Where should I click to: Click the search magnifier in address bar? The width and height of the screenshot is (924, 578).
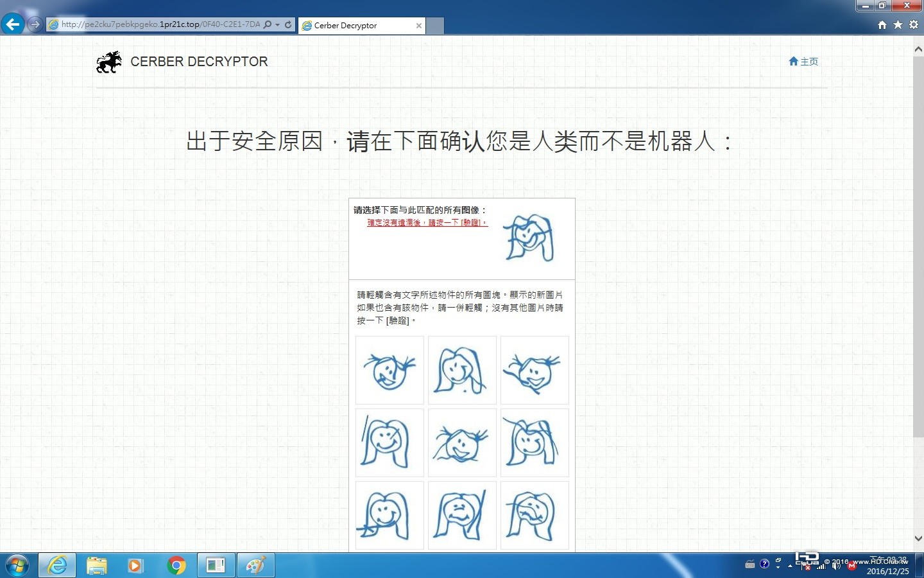pyautogui.click(x=268, y=25)
